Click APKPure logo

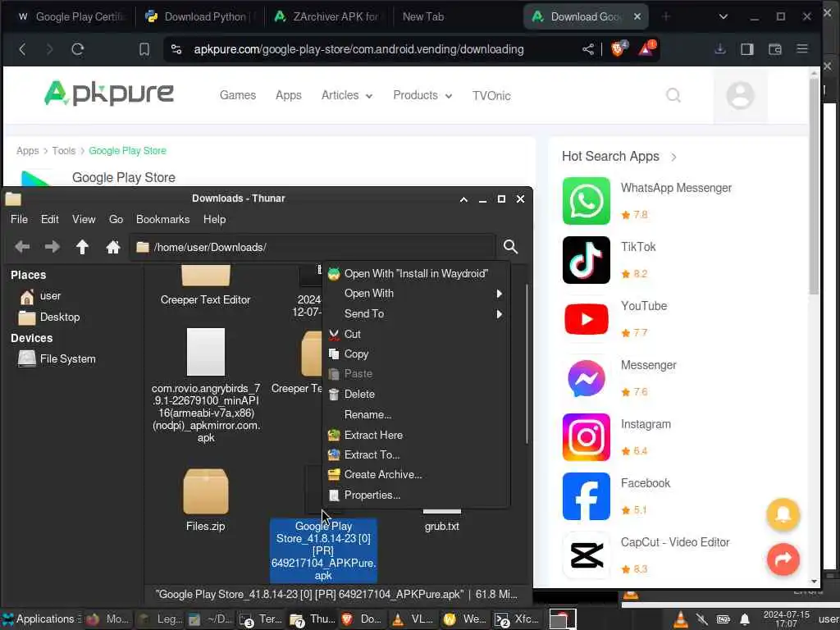point(109,94)
